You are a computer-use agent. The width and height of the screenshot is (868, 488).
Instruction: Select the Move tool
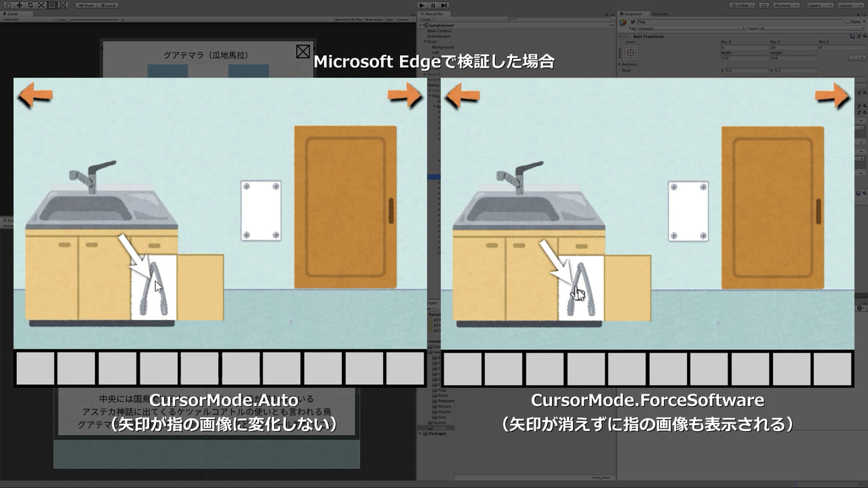click(18, 5)
